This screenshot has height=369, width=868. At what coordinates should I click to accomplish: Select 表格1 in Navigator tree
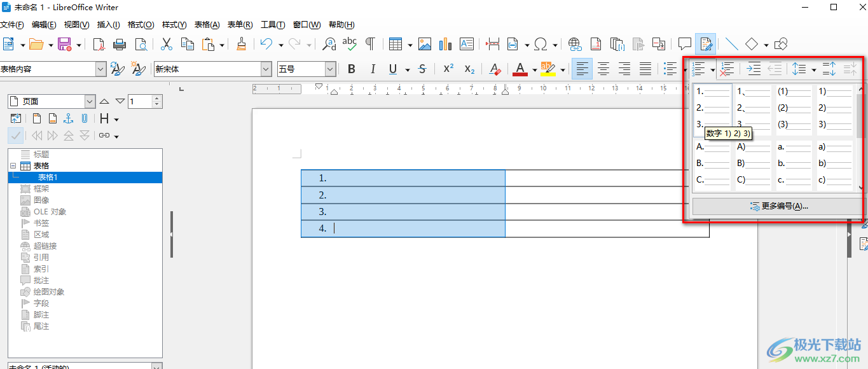click(48, 177)
